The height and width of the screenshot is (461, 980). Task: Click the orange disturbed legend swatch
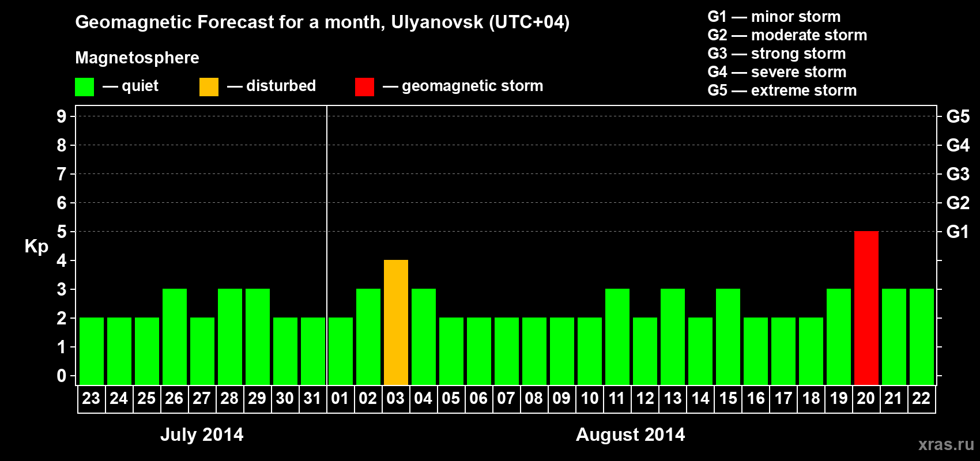click(209, 87)
